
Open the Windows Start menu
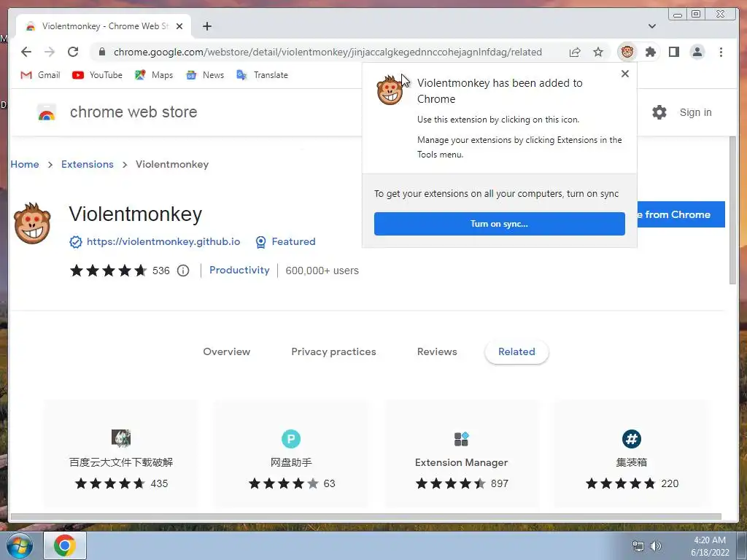20,545
